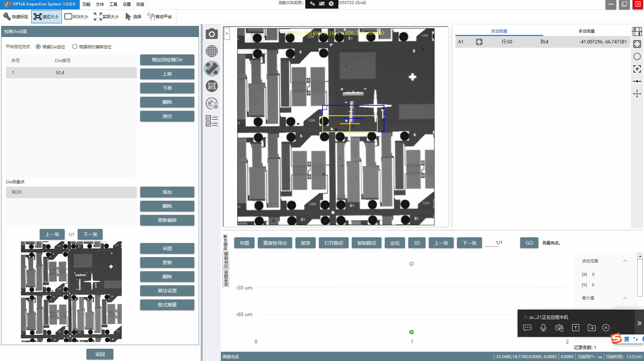The width and height of the screenshot is (644, 361).
Task: Select the 快速标定 wrench tool
Action: click(15, 17)
